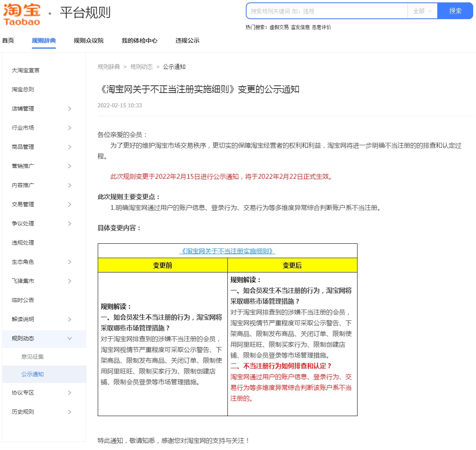Expand 协议专区 sidebar chevron

(x=69, y=392)
